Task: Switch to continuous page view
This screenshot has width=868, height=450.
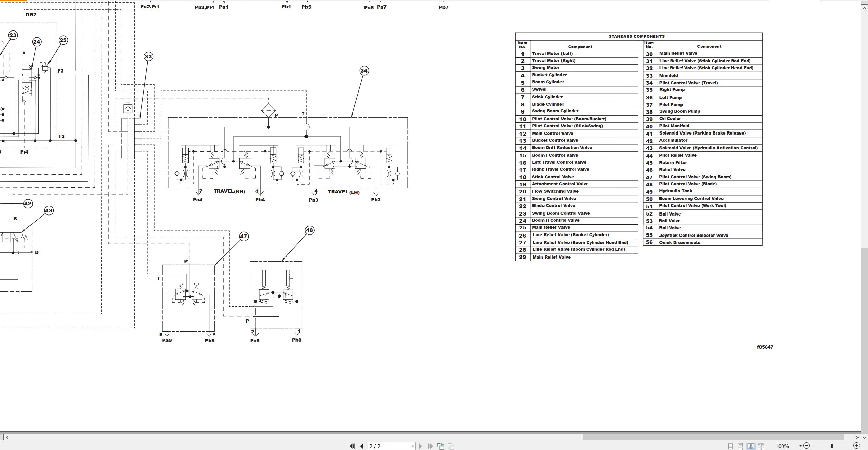Action: [741, 446]
